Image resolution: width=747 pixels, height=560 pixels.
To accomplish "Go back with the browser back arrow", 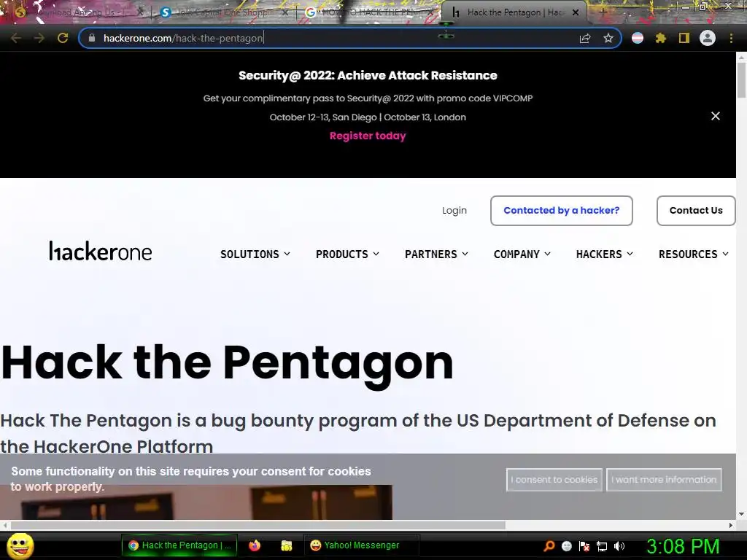I will [16, 38].
